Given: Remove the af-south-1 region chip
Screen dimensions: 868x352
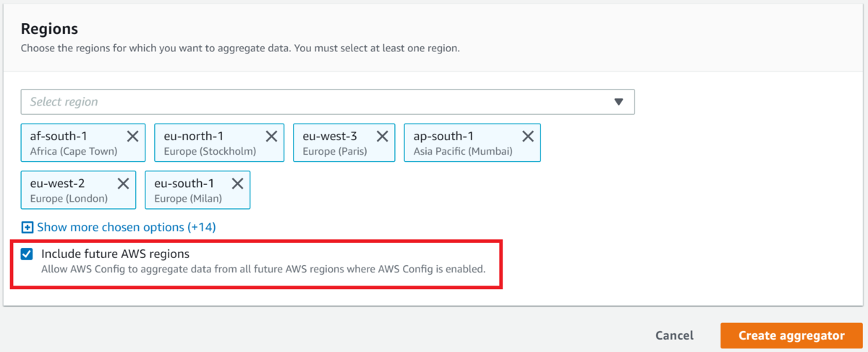Looking at the screenshot, I should [133, 136].
